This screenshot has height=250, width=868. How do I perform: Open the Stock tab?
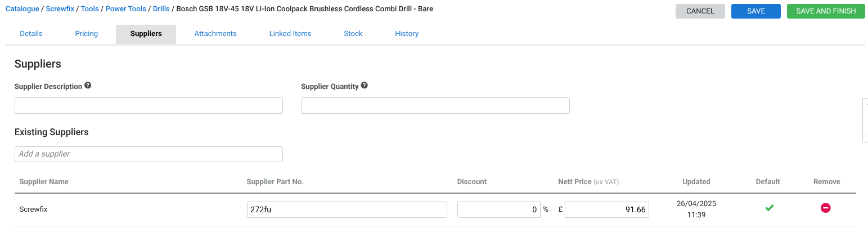[353, 34]
